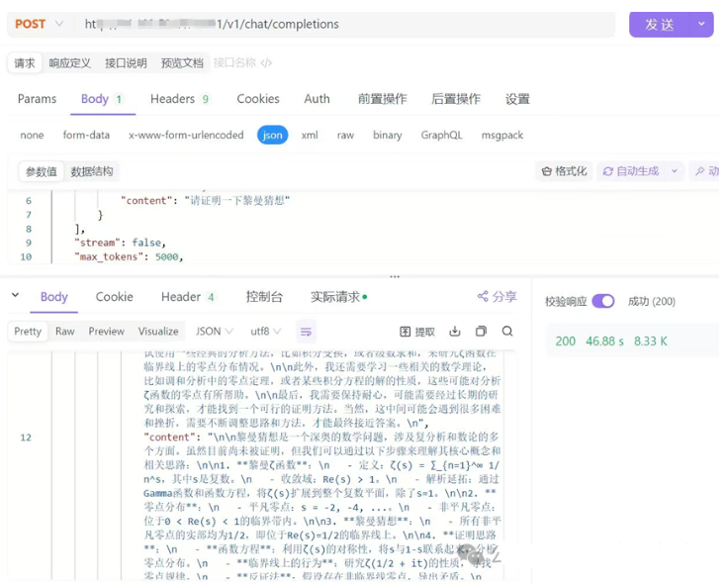Toggle the 校验响应 switch
The image size is (728, 588).
click(603, 301)
